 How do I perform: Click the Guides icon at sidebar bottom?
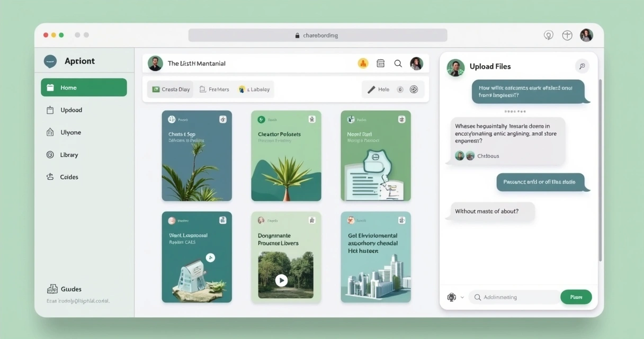[52, 289]
